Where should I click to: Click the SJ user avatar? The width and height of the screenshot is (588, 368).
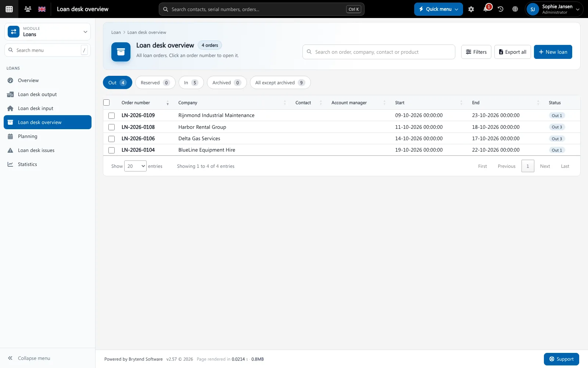coord(533,9)
